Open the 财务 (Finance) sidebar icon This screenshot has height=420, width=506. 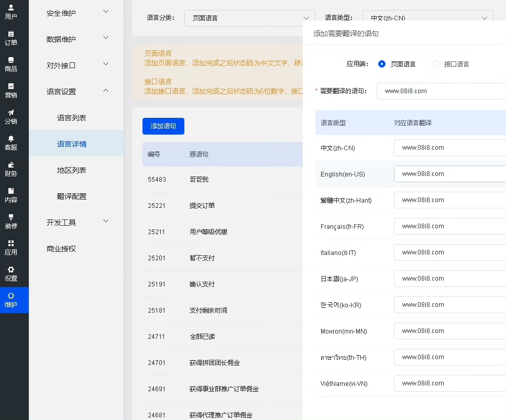tap(11, 169)
